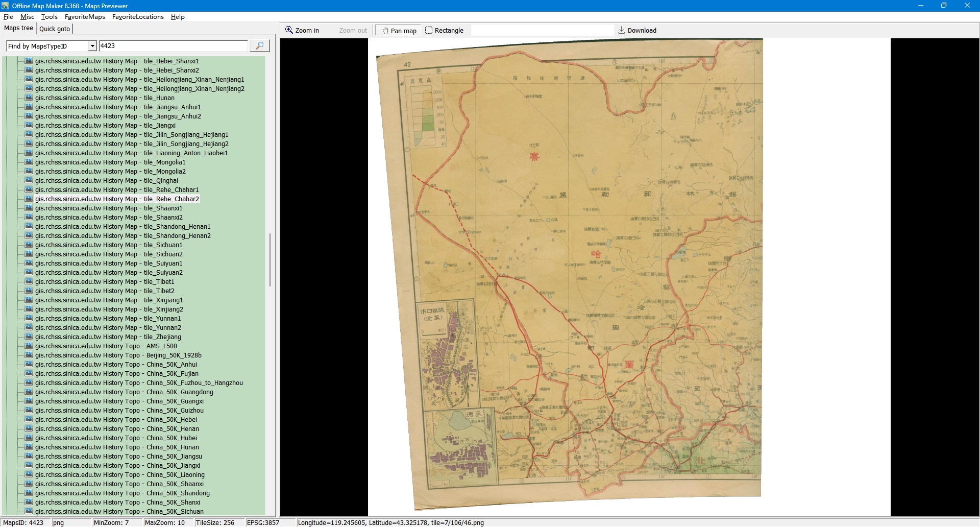The width and height of the screenshot is (980, 527).
Task: Click the Zoom in magnifier icon
Action: [289, 30]
